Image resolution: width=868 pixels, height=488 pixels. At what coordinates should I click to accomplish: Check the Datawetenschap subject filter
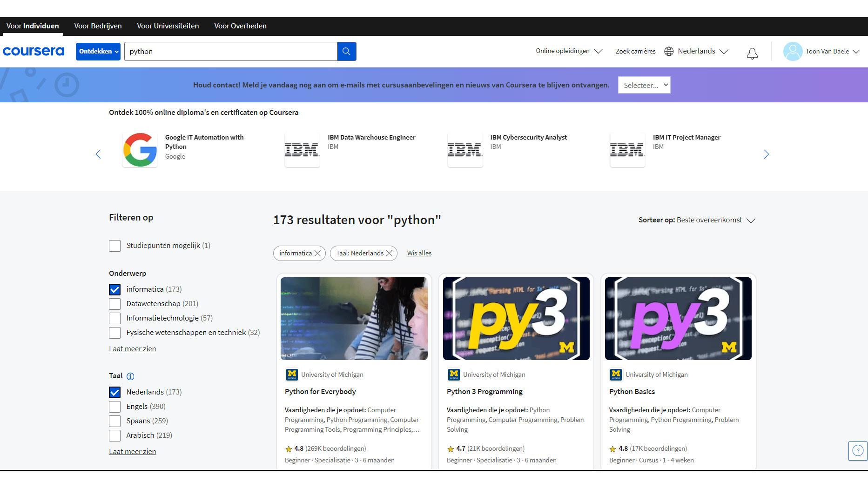click(x=114, y=304)
